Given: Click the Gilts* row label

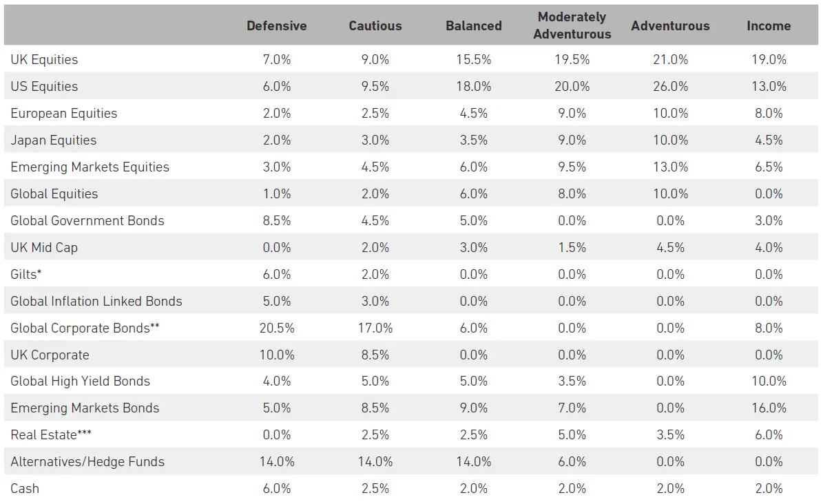Looking at the screenshot, I should coord(26,275).
